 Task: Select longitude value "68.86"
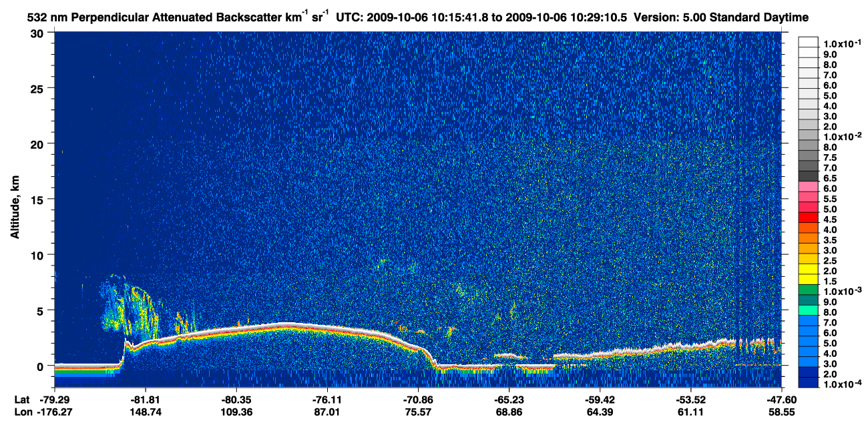[x=508, y=412]
